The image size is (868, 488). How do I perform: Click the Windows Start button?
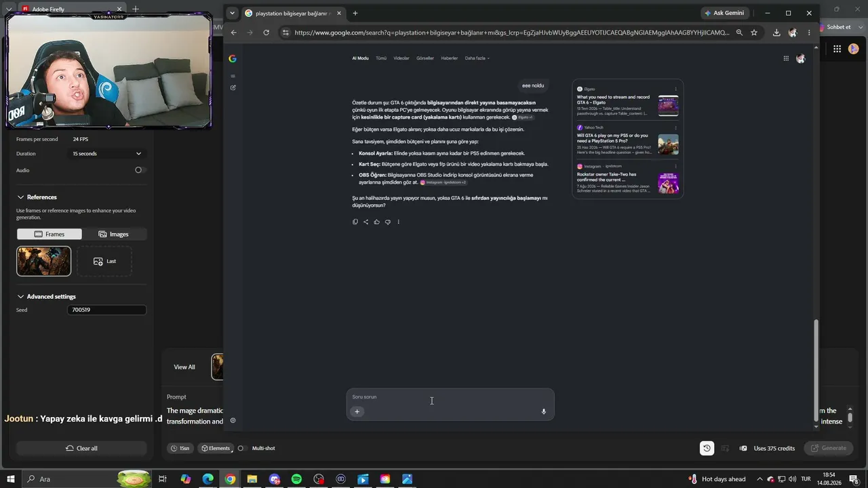(11, 479)
